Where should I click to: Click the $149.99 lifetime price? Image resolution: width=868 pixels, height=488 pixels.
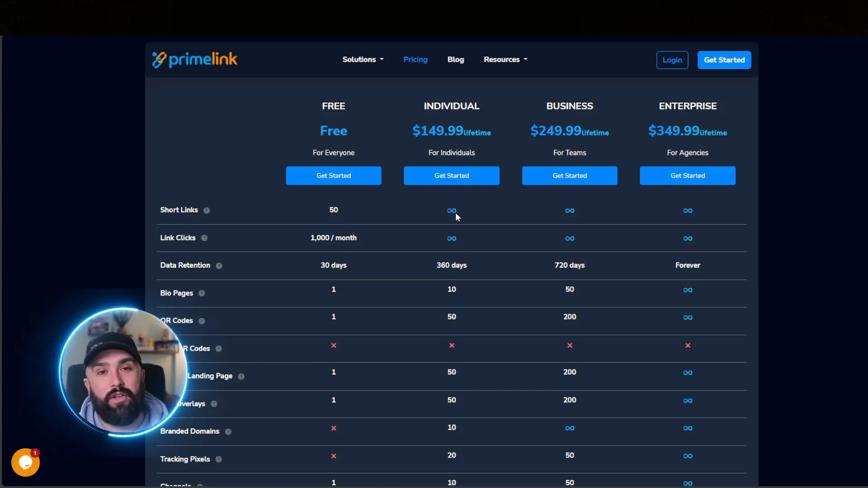tap(452, 131)
